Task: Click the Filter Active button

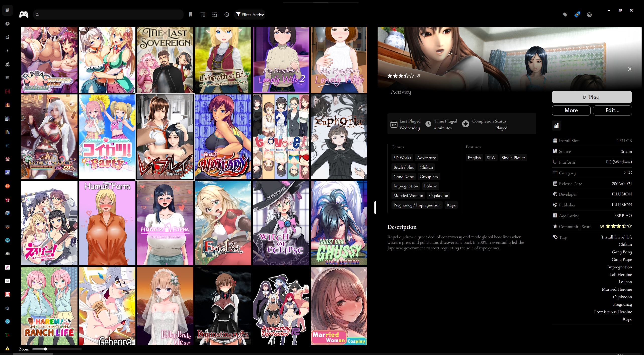Action: tap(250, 15)
